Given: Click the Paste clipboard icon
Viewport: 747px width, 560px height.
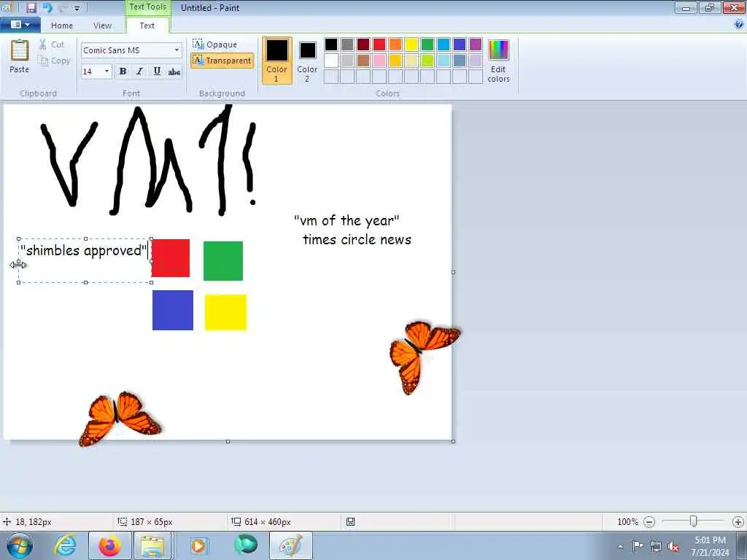Looking at the screenshot, I should (20, 50).
